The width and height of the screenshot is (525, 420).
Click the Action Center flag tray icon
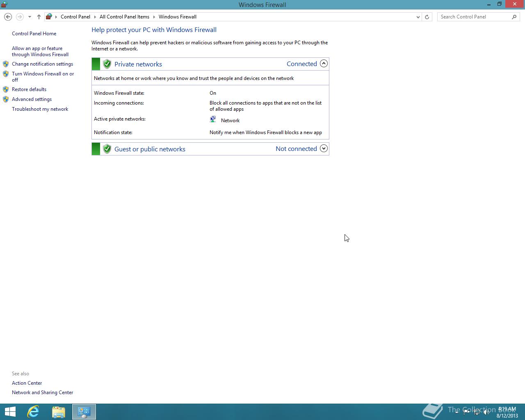point(466,412)
